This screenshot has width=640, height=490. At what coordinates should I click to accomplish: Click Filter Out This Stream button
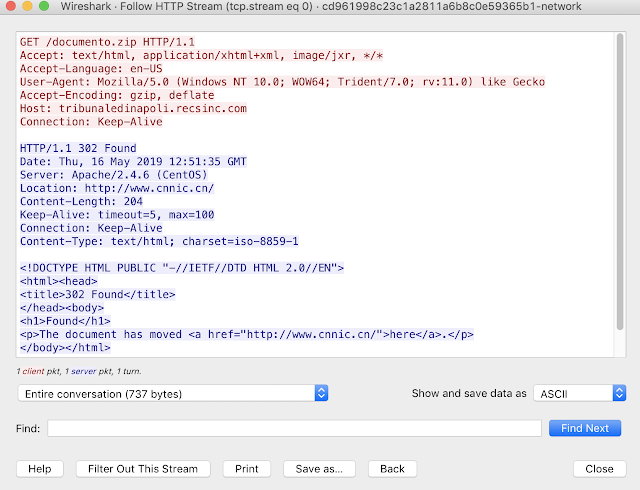click(x=143, y=469)
